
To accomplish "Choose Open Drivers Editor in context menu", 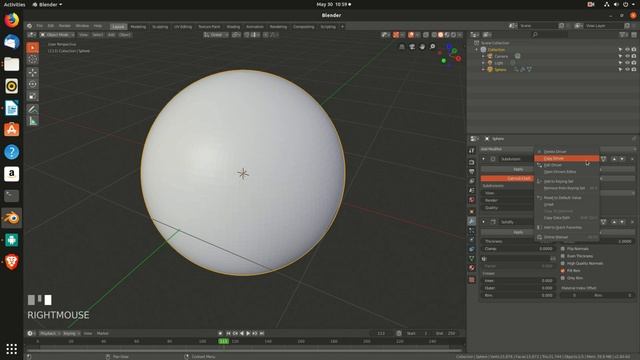I will (567, 172).
